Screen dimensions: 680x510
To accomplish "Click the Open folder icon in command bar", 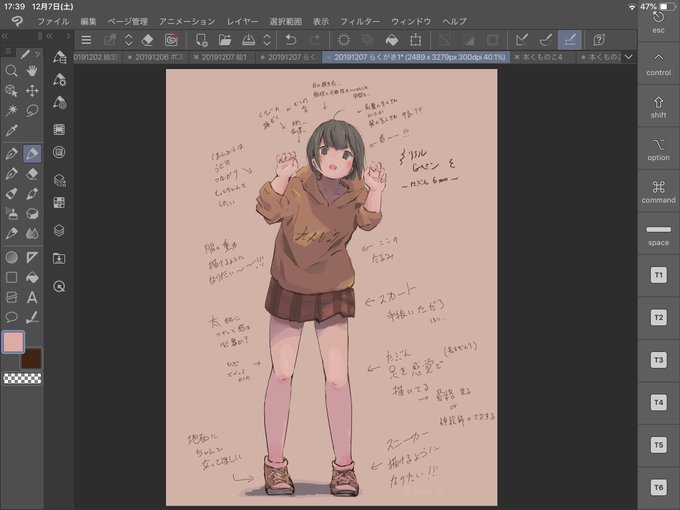I will point(225,40).
